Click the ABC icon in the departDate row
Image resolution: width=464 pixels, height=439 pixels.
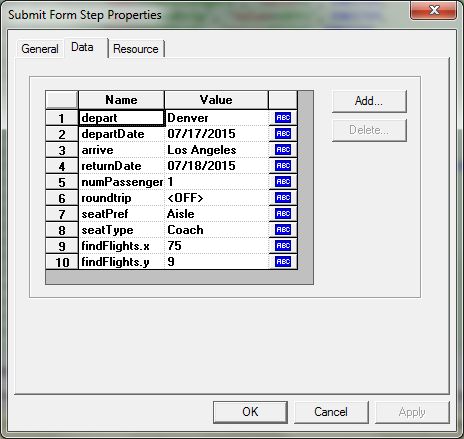[283, 134]
